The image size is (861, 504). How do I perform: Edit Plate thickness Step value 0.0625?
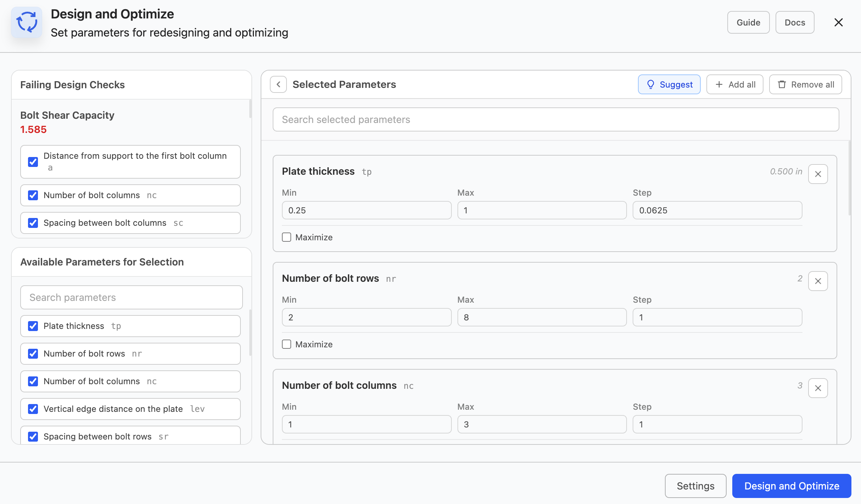[717, 210]
